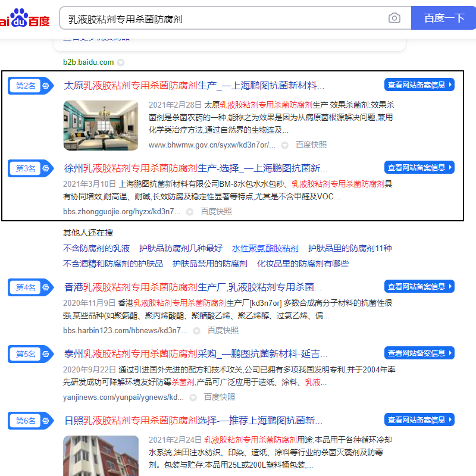Click date text 2021年2月24日
The height and width of the screenshot is (476, 476).
click(175, 440)
